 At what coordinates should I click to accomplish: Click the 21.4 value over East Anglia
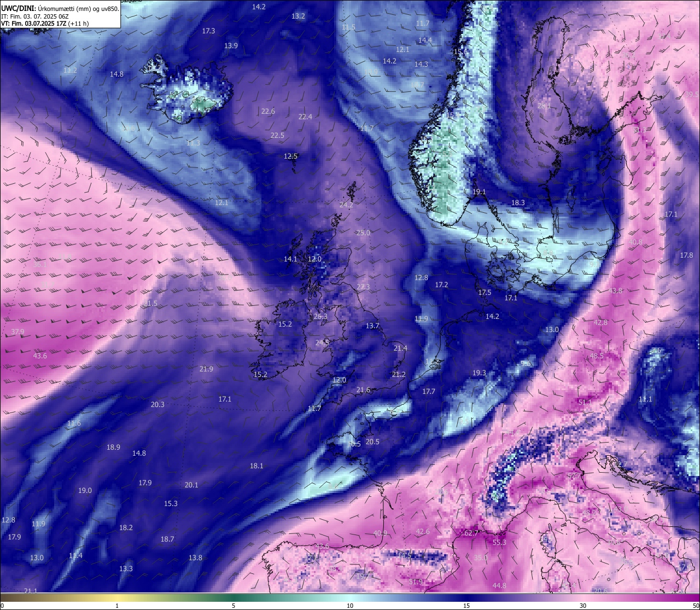pos(400,348)
